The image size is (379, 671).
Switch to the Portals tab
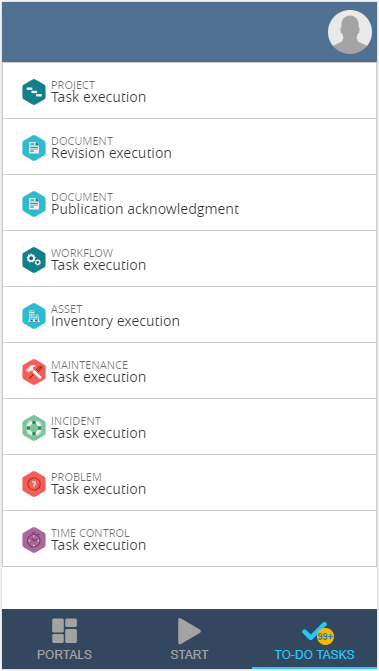click(x=65, y=639)
